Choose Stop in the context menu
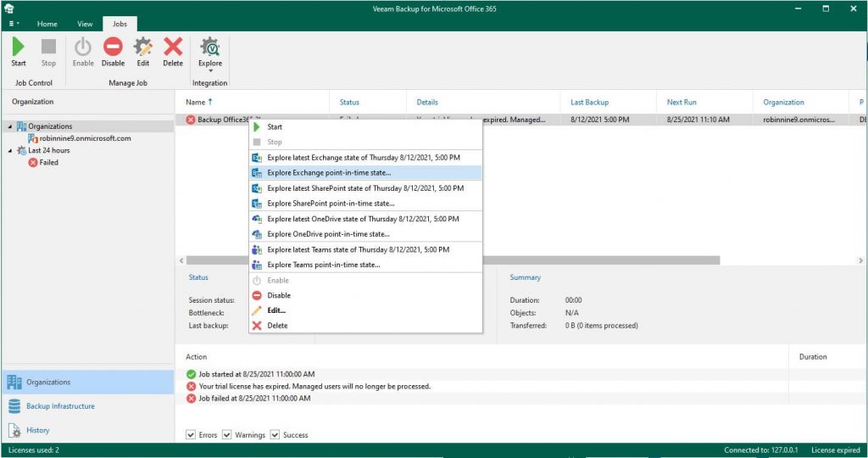868x458 pixels. [365, 142]
